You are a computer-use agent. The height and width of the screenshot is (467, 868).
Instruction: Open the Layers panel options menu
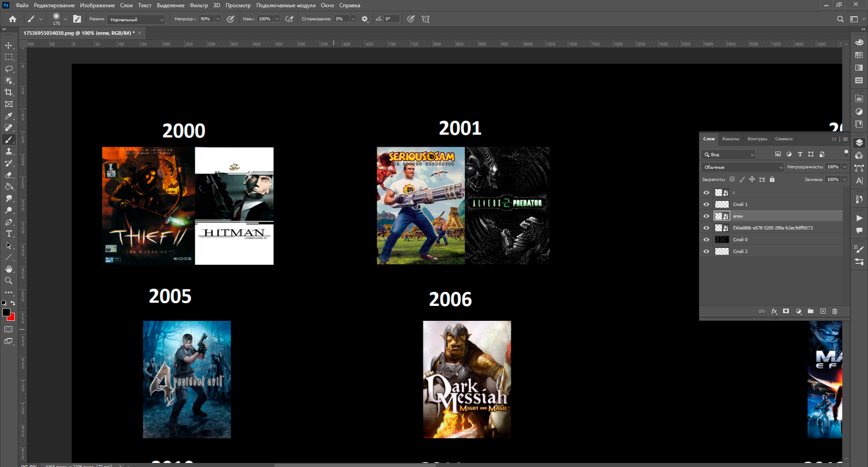point(845,139)
